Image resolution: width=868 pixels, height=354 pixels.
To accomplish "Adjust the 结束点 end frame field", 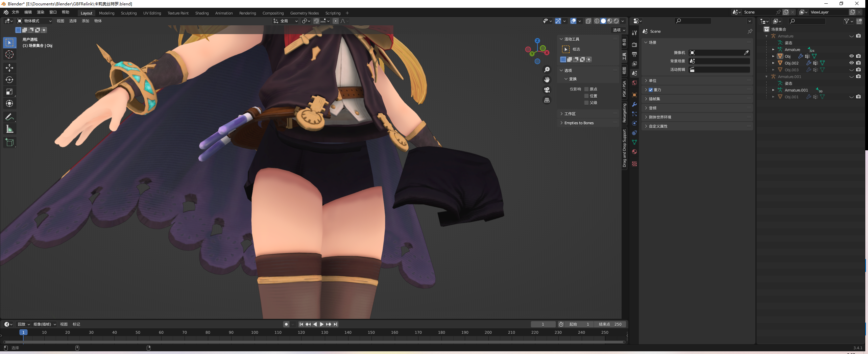I will [610, 324].
